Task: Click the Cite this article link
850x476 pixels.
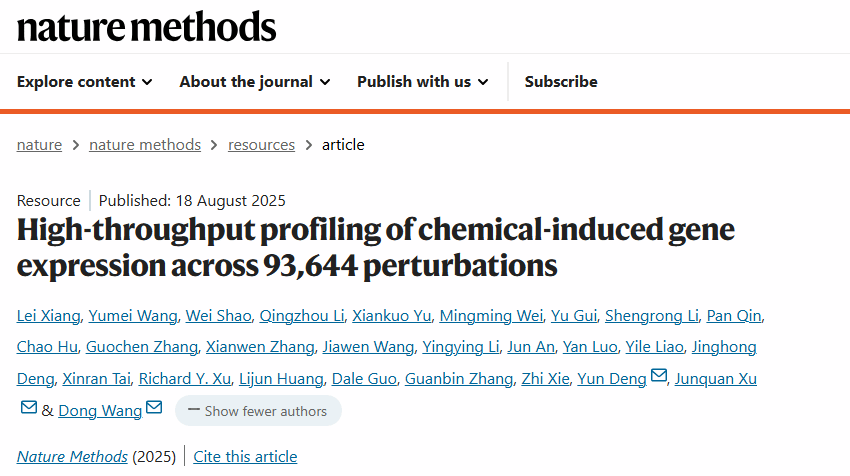Action: pos(245,457)
